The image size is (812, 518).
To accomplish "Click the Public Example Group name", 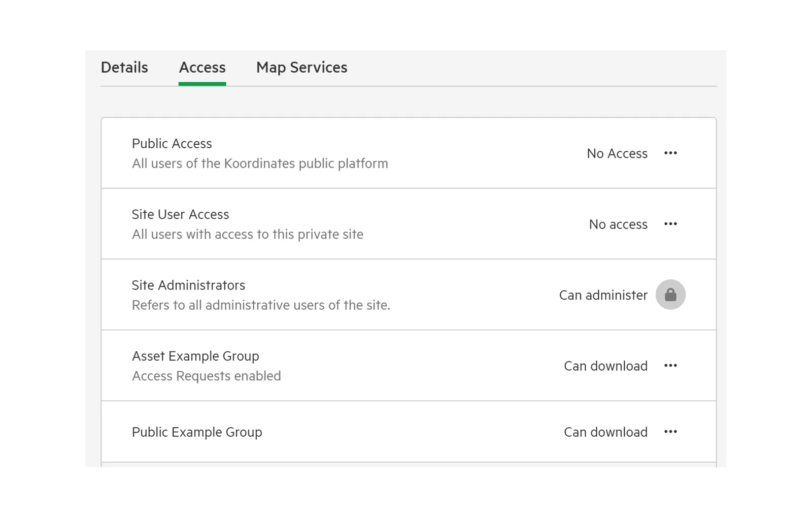I will (x=197, y=432).
